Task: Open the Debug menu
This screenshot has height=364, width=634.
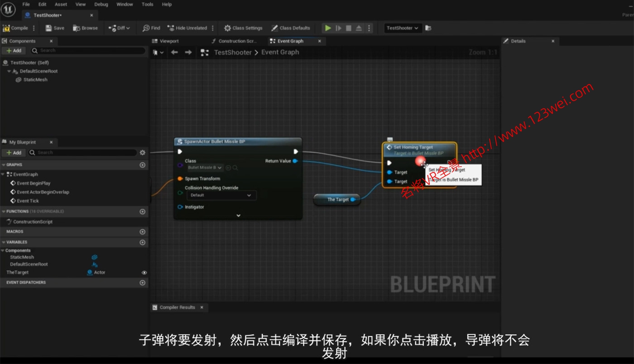Action: (x=101, y=4)
